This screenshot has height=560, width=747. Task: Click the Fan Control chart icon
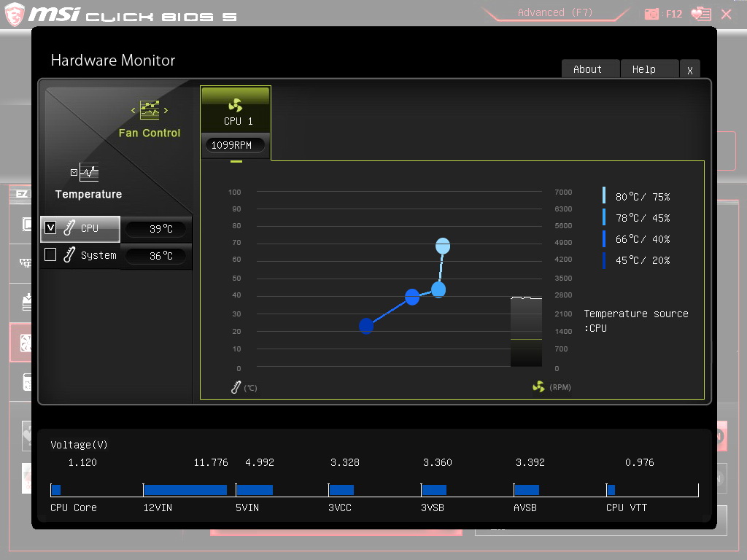150,110
